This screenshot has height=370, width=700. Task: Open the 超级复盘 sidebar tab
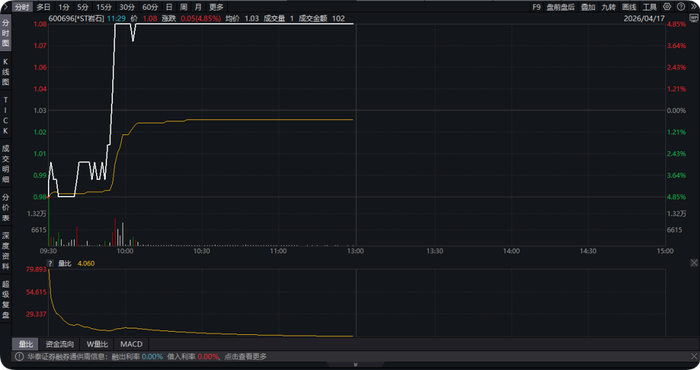pyautogui.click(x=5, y=299)
